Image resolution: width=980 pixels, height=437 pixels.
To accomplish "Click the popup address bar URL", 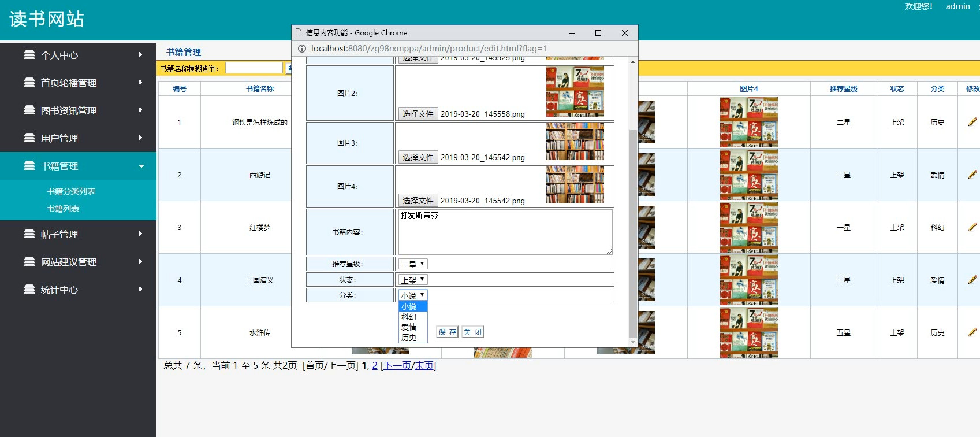I will 429,49.
